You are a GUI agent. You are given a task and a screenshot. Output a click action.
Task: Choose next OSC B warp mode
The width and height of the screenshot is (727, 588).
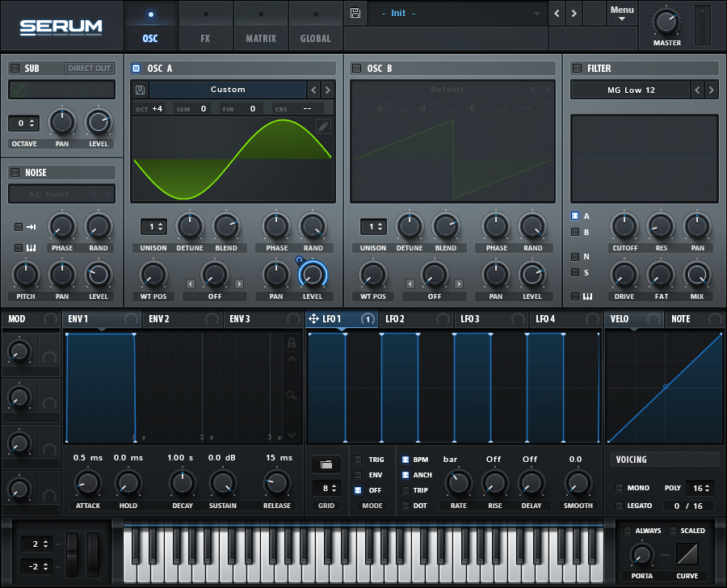pos(459,283)
